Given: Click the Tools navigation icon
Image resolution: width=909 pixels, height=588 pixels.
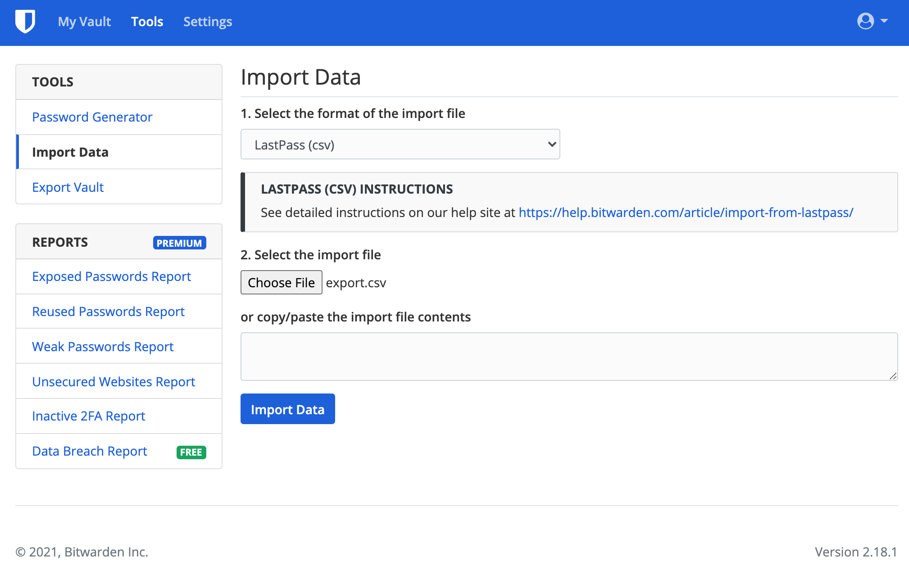Looking at the screenshot, I should pyautogui.click(x=146, y=22).
